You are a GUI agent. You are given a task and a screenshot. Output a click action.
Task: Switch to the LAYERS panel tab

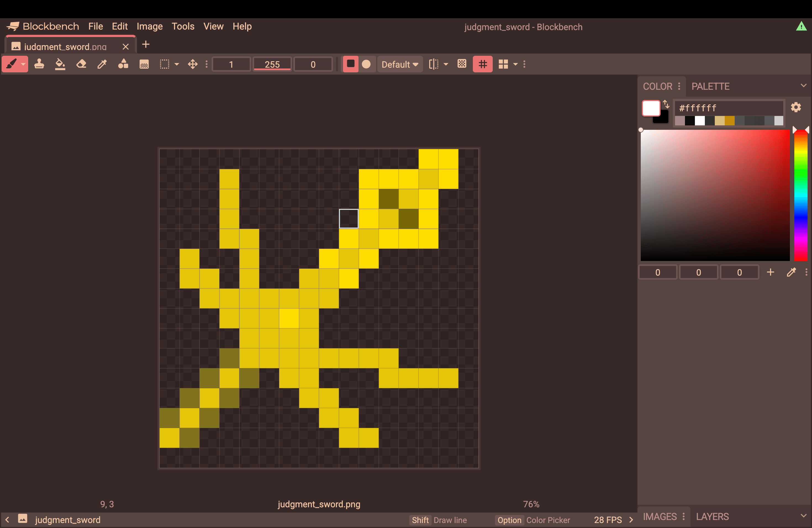click(712, 516)
